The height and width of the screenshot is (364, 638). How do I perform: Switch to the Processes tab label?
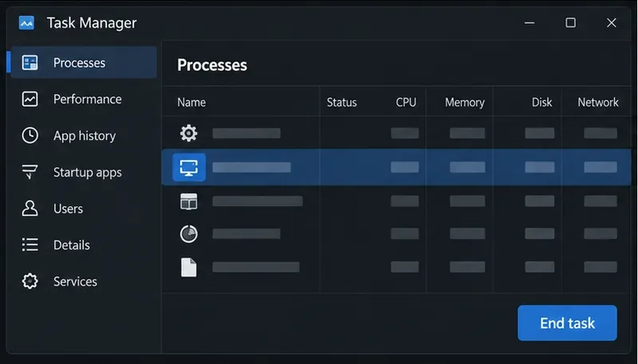point(79,63)
